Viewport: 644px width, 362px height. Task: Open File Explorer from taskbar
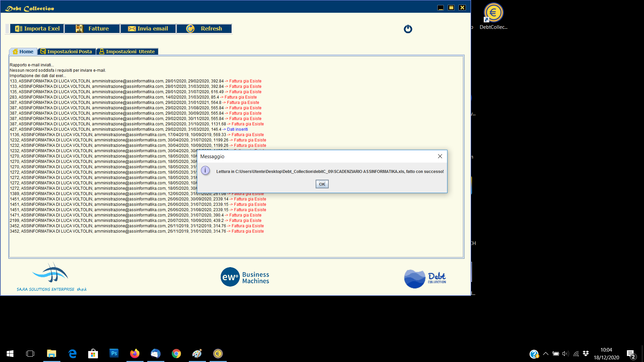click(51, 354)
